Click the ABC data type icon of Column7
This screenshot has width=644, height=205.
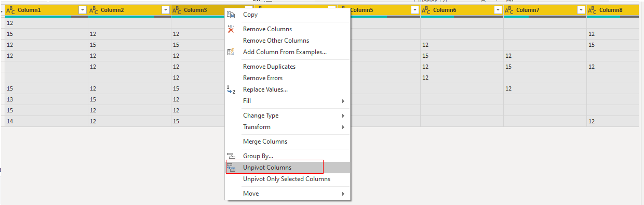pos(509,10)
